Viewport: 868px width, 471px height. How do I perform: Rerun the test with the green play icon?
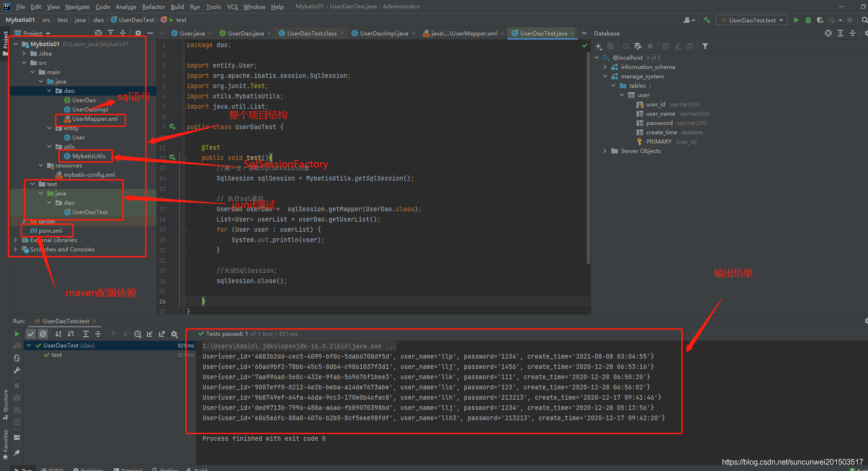coord(17,334)
